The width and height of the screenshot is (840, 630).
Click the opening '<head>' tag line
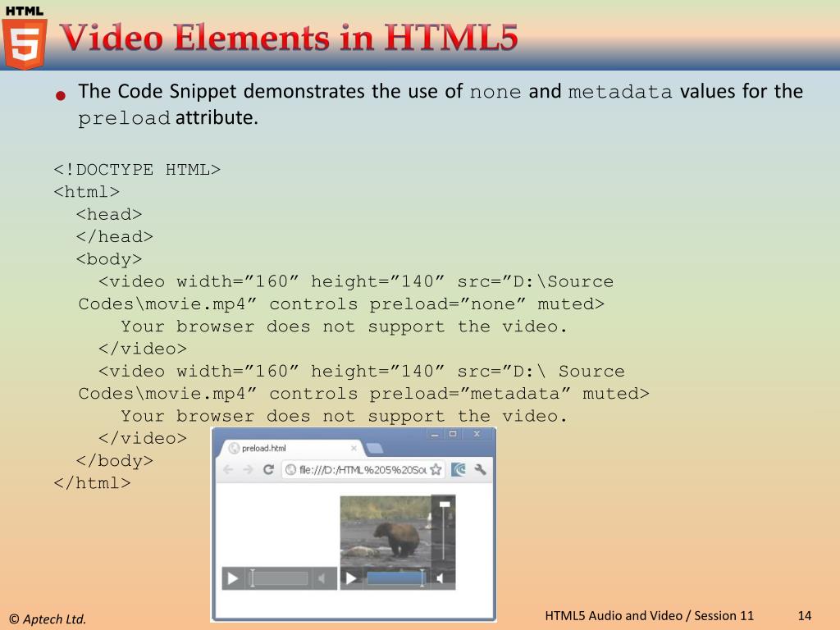109,214
